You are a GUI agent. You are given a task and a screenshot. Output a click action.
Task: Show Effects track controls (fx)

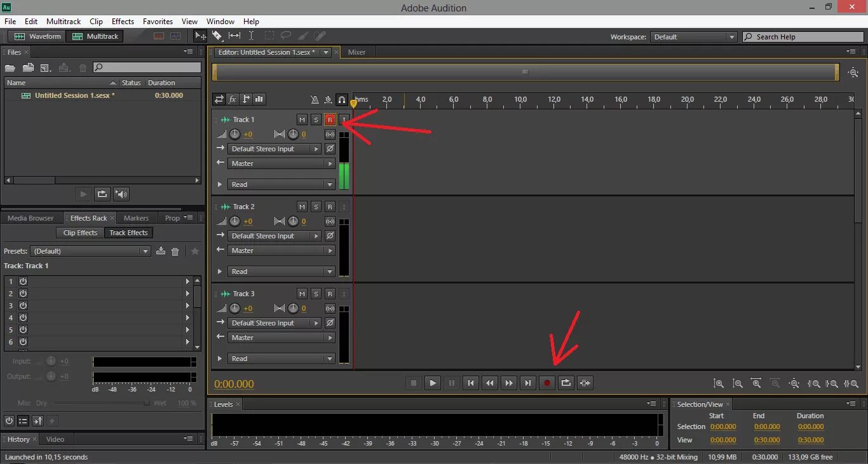(233, 99)
